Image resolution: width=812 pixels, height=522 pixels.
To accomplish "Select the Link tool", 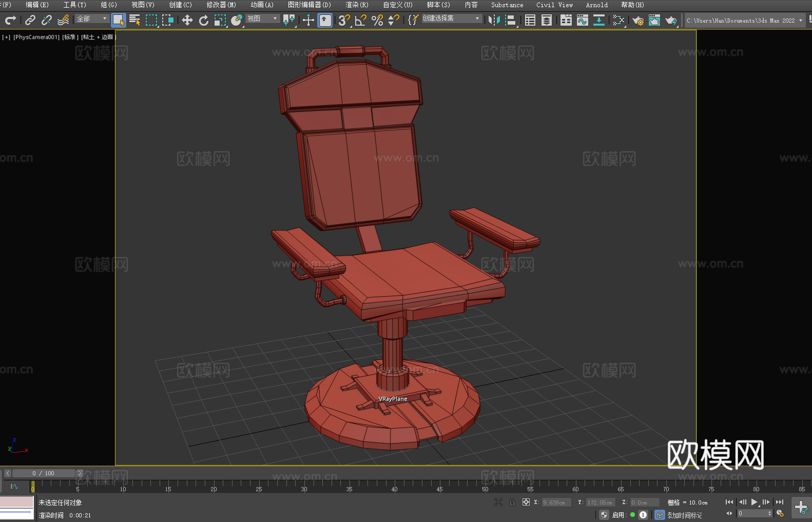I will [x=30, y=20].
